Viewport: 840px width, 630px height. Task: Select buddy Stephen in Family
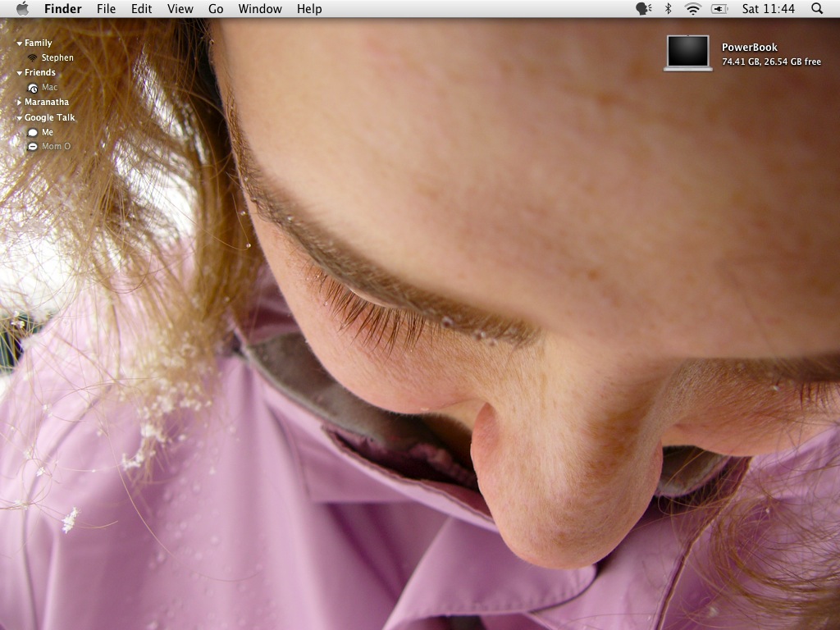57,57
